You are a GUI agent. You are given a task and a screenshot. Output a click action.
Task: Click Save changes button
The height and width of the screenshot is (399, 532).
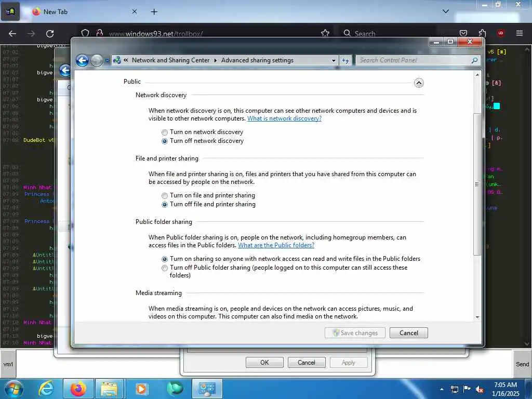355,333
